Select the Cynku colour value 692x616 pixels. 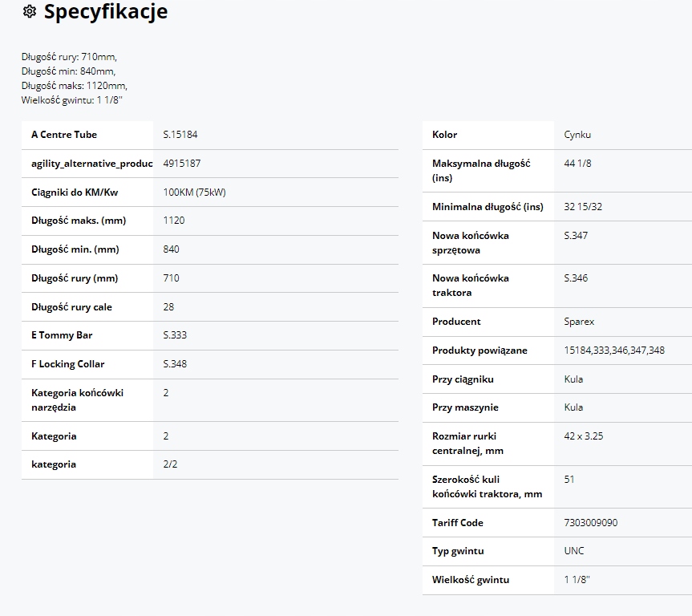[577, 135]
